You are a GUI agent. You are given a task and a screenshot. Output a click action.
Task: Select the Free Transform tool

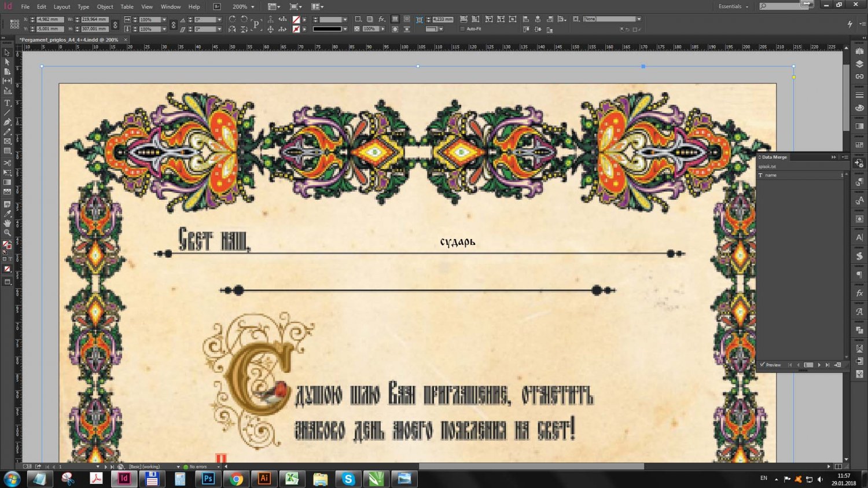[8, 173]
